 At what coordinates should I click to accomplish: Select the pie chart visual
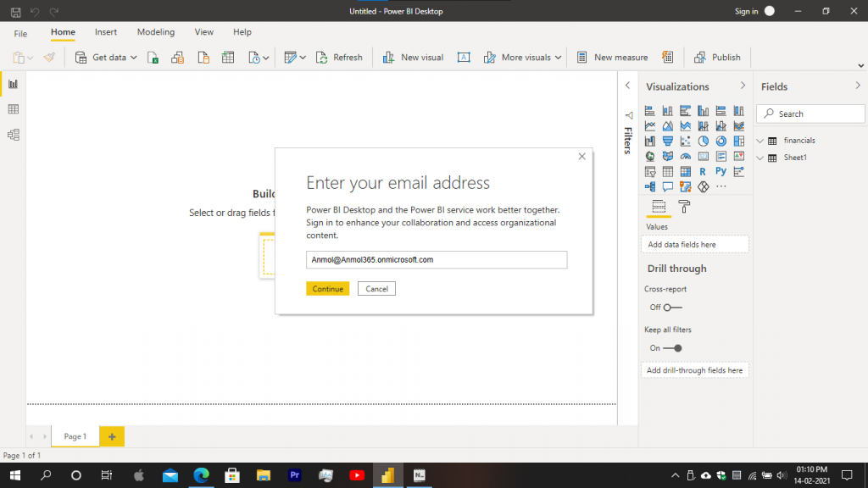pyautogui.click(x=703, y=141)
